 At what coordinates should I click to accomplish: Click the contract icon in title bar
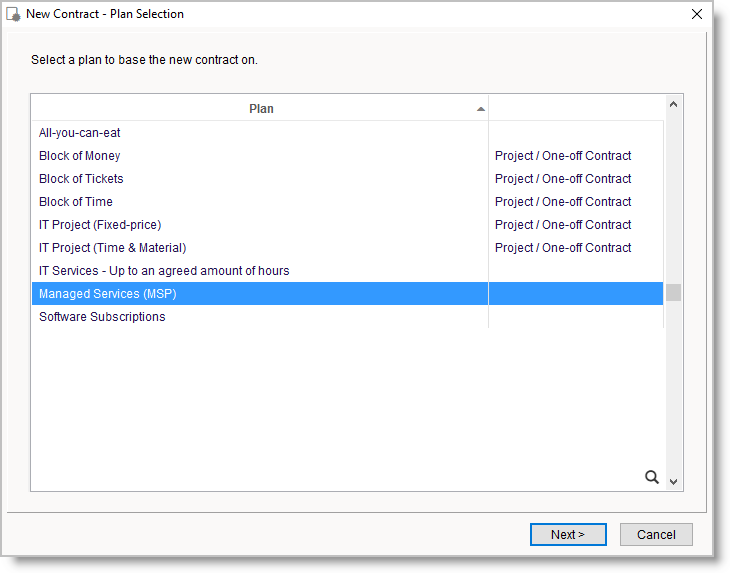coord(14,15)
